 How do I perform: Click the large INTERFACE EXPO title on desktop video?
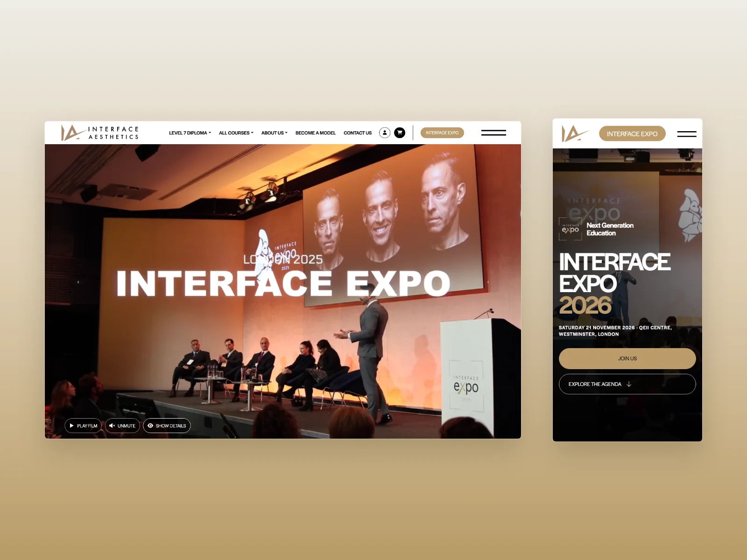pos(283,283)
